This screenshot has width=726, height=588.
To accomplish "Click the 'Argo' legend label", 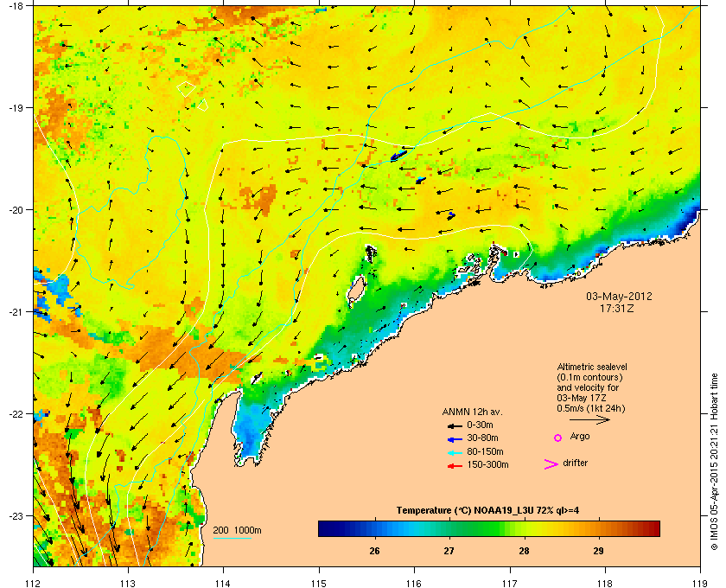I will [x=580, y=437].
